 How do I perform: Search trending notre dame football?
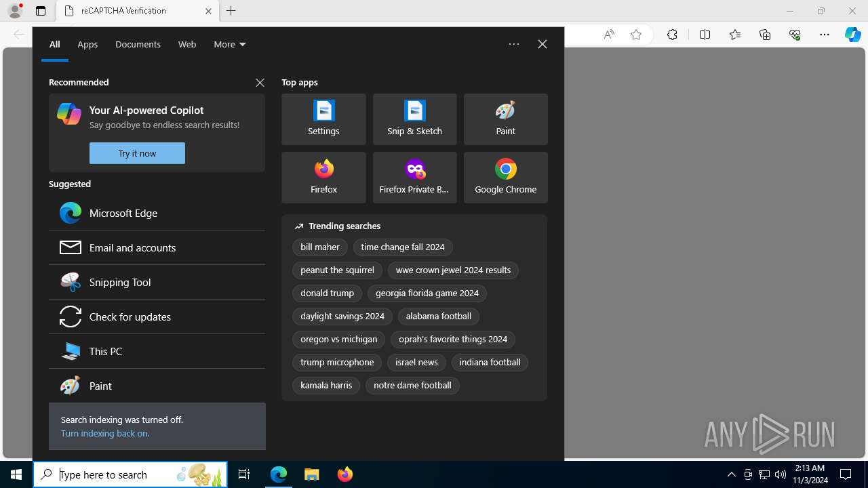[x=412, y=386]
